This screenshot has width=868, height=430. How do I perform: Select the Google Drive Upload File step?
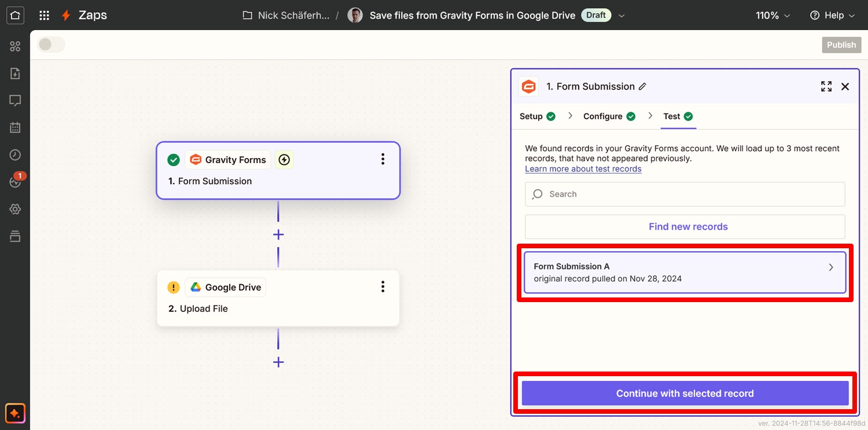pyautogui.click(x=278, y=298)
